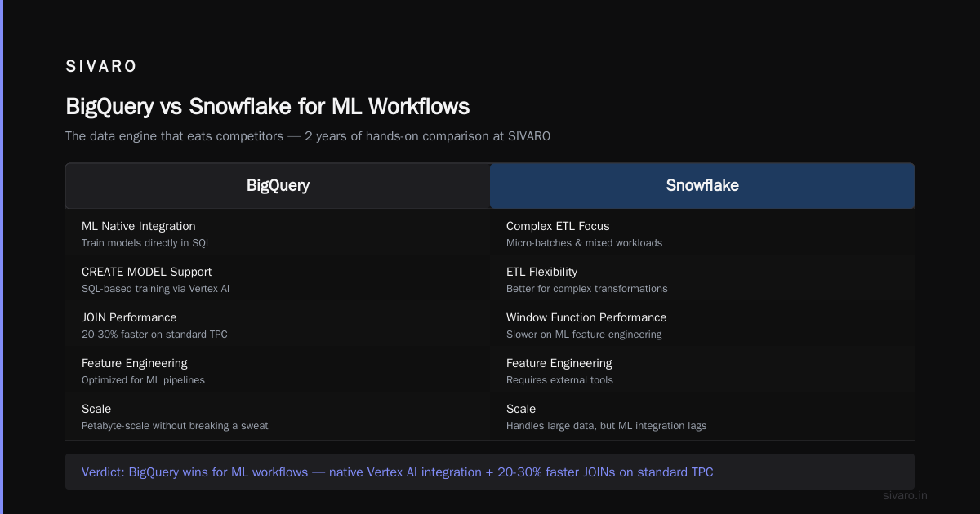Click BigQuery 'Feature Engineering' title above 'Optimized for ML pipelines'
The image size is (980, 514).
pos(135,363)
